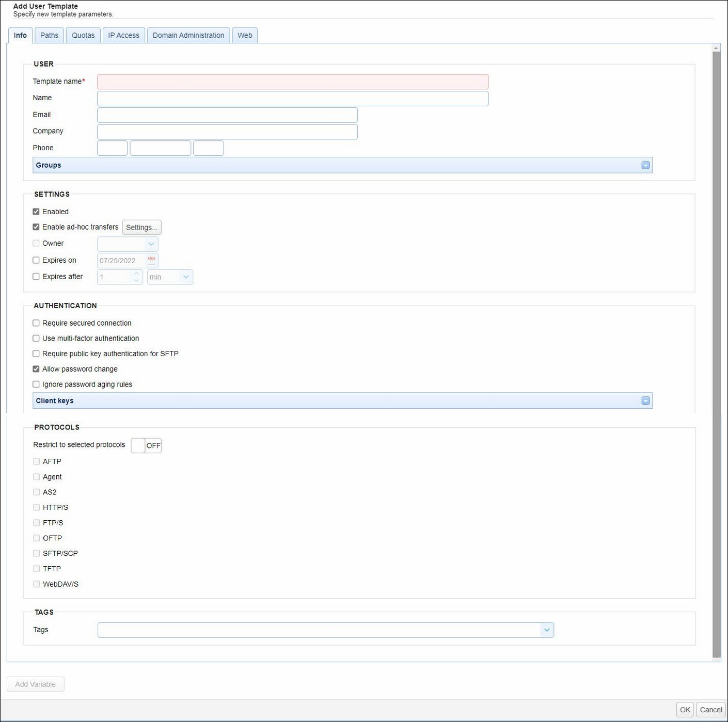
Task: Select the IP Access tab
Action: click(x=123, y=35)
